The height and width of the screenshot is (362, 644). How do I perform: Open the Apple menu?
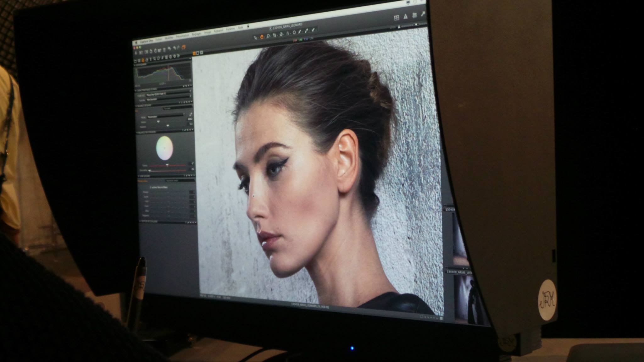(136, 42)
